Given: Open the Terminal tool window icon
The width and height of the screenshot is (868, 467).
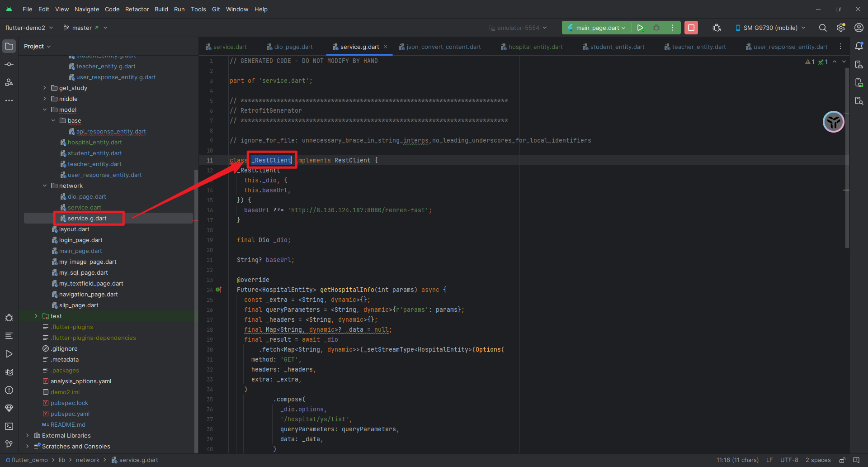Looking at the screenshot, I should [x=9, y=426].
